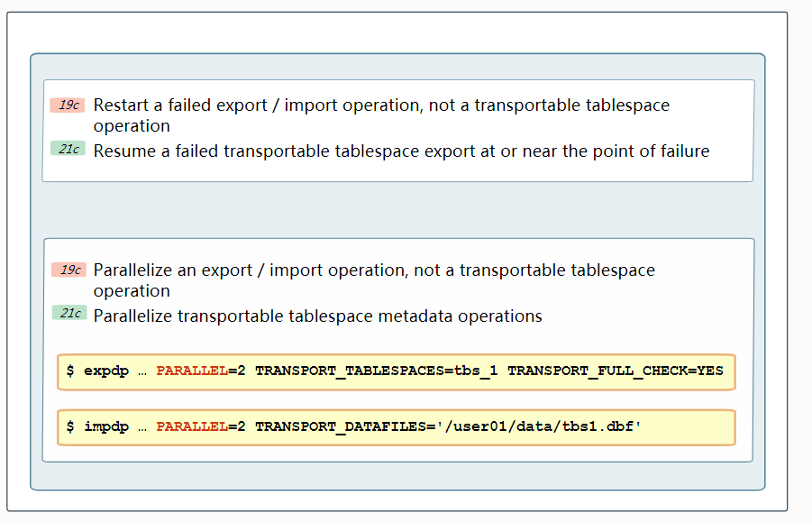Click the TRANSPORT_TABLESPACES=tbs_1 parameter
This screenshot has height=522, width=812.
pyautogui.click(x=376, y=371)
